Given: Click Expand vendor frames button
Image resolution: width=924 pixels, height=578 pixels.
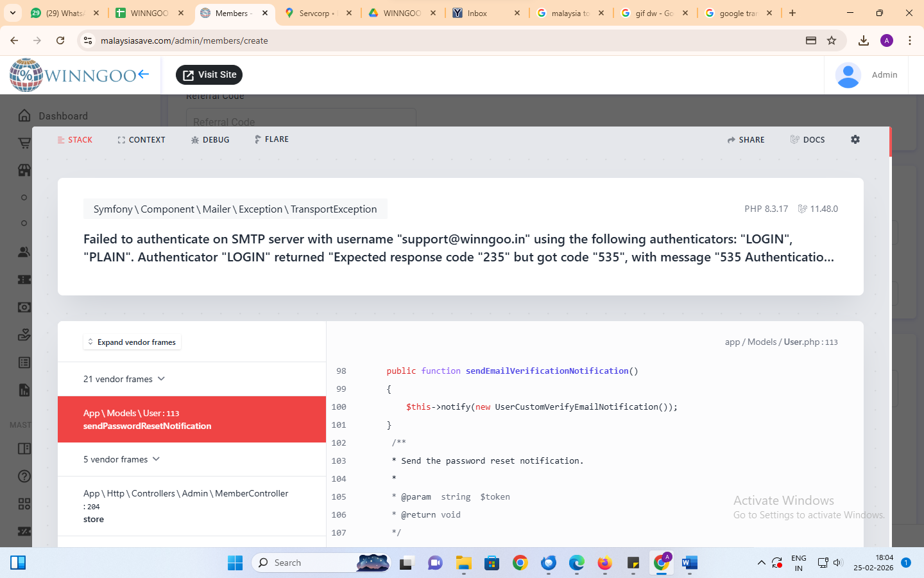Looking at the screenshot, I should [132, 342].
